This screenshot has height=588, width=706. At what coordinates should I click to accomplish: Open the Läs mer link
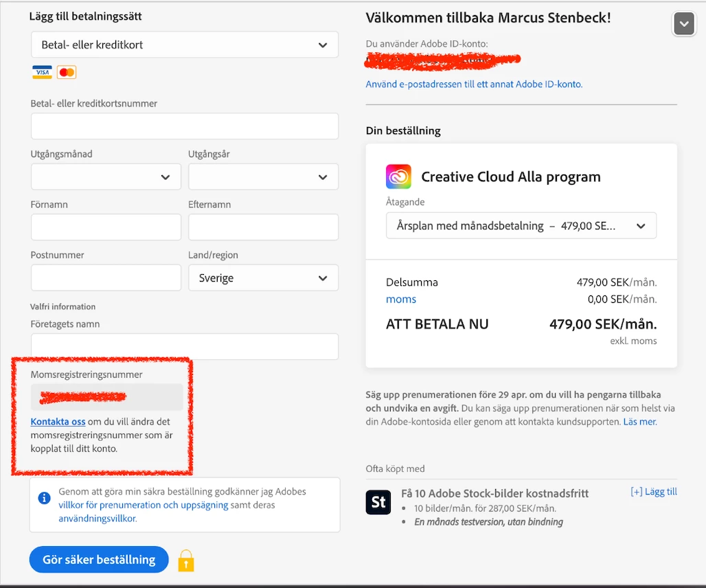coord(640,422)
